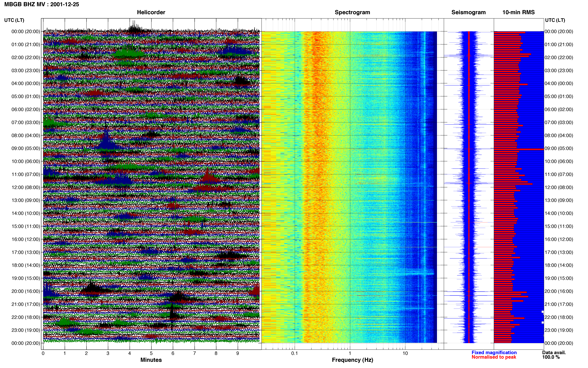Click right time label 02:00 (22:00)

[x=559, y=58]
